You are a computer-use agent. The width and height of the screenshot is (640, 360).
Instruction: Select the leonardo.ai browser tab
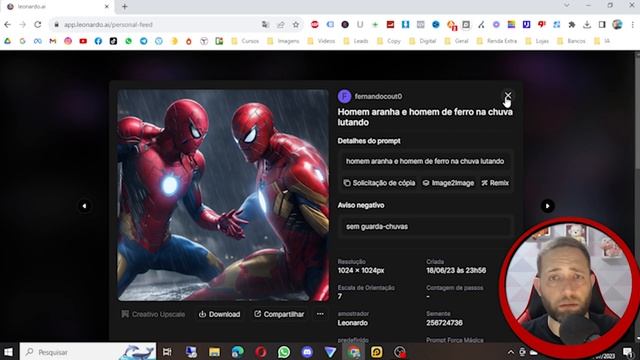(58, 7)
